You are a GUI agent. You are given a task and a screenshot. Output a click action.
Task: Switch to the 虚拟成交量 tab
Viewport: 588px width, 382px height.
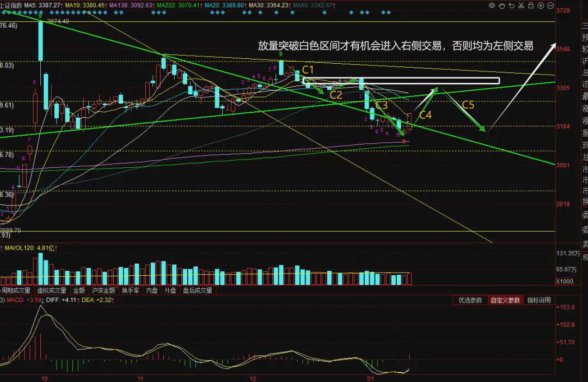point(52,290)
